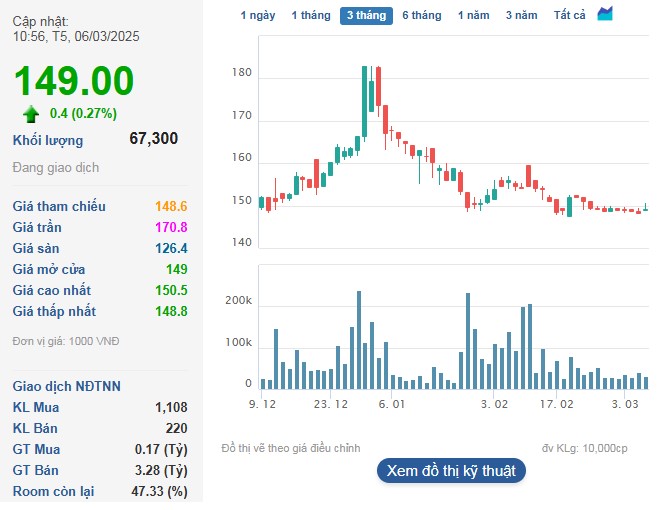Click the Room còn lại percentage row
The height and width of the screenshot is (510, 667).
pos(100,491)
